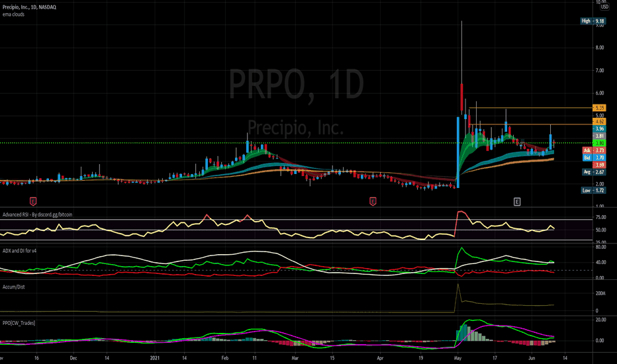Click the green 3.80 current price label

point(599,143)
